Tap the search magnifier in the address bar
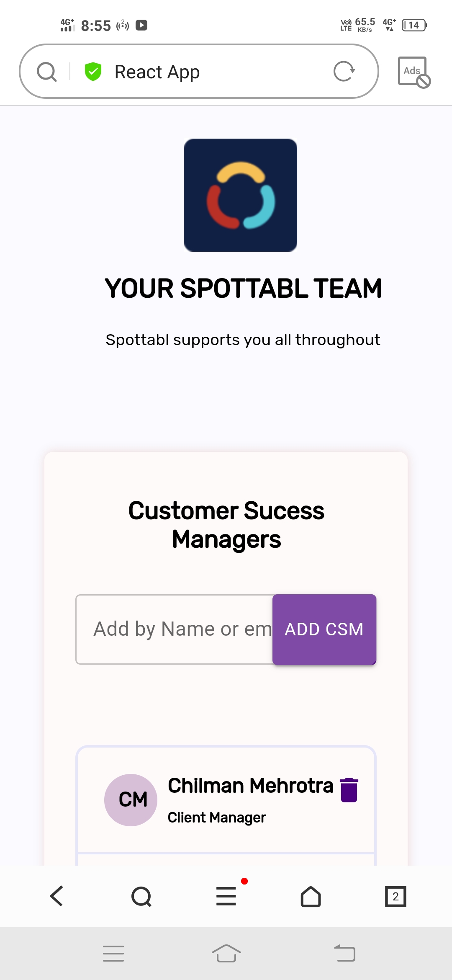This screenshot has width=452, height=980. (x=46, y=71)
